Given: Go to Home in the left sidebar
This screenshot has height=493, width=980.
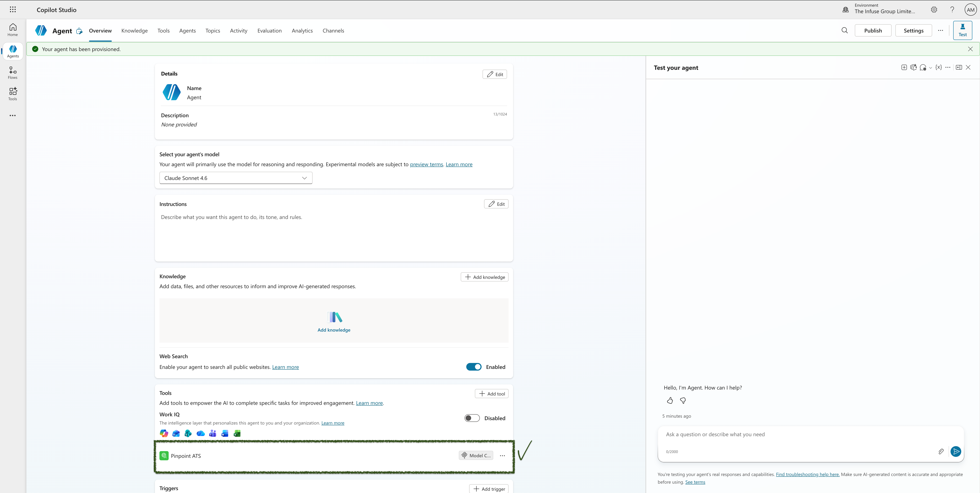Looking at the screenshot, I should pyautogui.click(x=13, y=30).
